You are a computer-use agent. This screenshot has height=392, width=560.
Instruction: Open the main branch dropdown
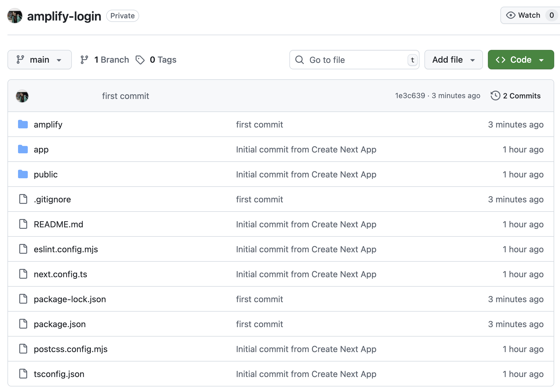pyautogui.click(x=40, y=60)
